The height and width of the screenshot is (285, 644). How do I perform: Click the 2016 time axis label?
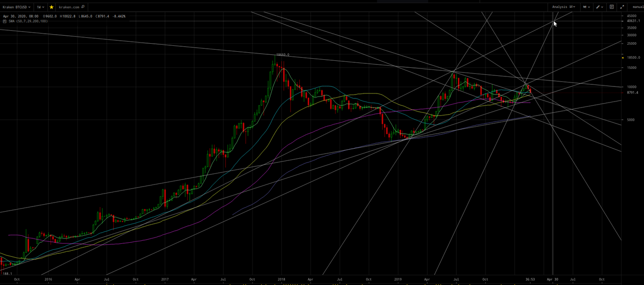pos(48,278)
